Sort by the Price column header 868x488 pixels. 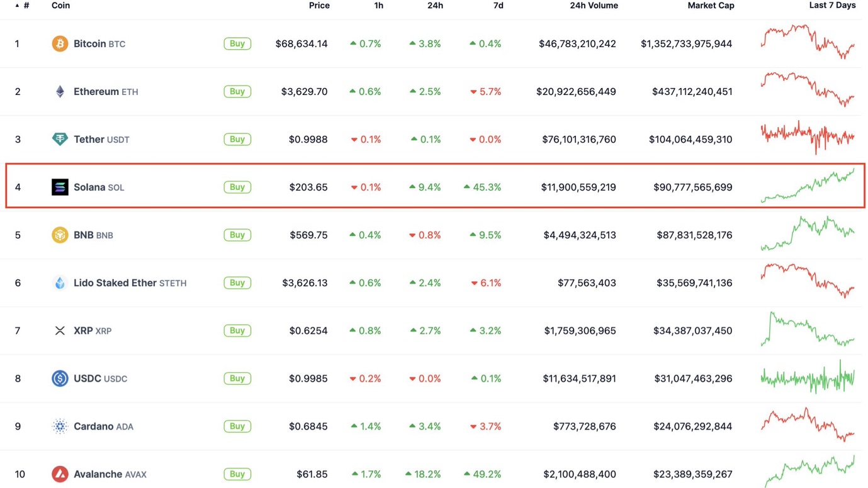pyautogui.click(x=319, y=6)
